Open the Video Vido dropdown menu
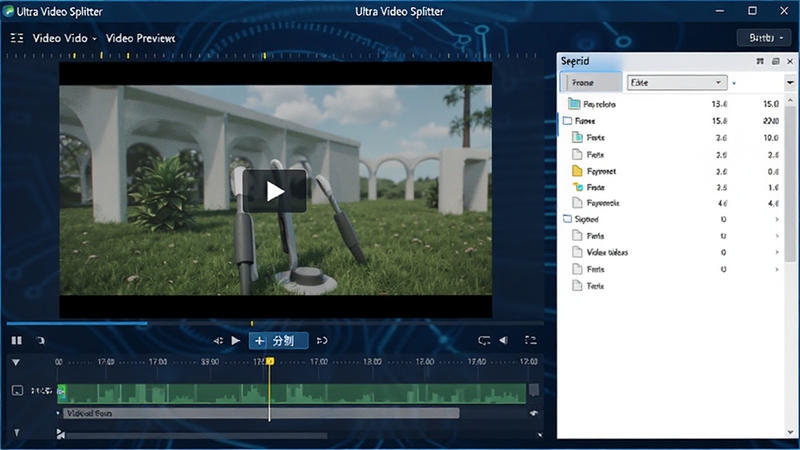This screenshot has height=450, width=800. click(65, 38)
